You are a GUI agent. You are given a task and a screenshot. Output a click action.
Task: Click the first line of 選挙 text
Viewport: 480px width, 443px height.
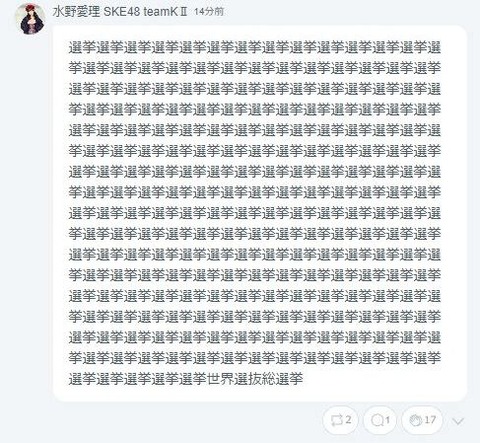(255, 47)
